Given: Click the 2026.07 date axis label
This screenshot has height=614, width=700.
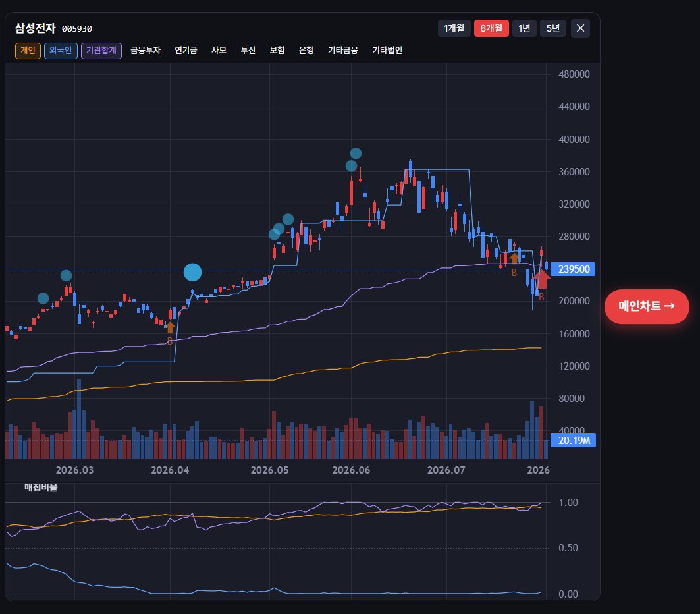Looking at the screenshot, I should click(x=446, y=470).
